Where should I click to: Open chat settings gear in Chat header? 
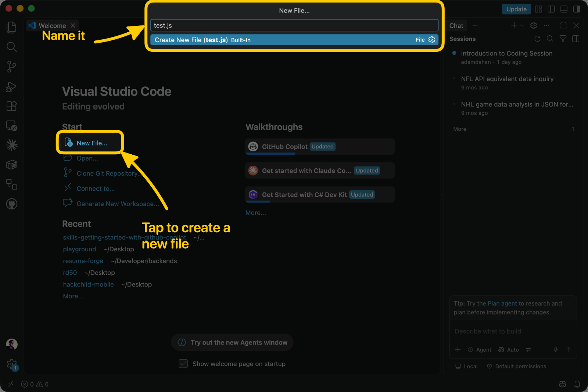point(534,25)
